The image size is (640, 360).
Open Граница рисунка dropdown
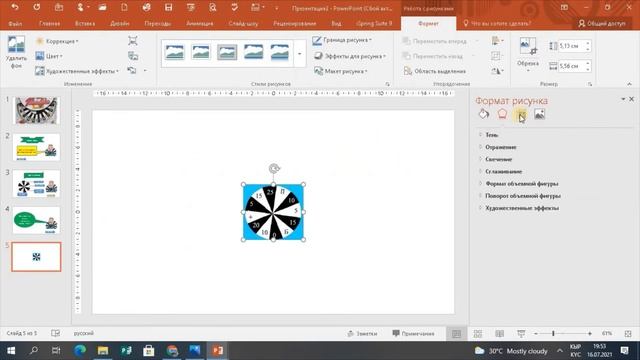pyautogui.click(x=342, y=40)
